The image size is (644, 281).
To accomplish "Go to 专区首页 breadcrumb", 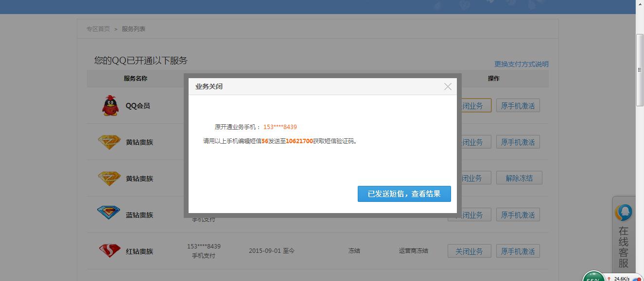I will coord(98,29).
